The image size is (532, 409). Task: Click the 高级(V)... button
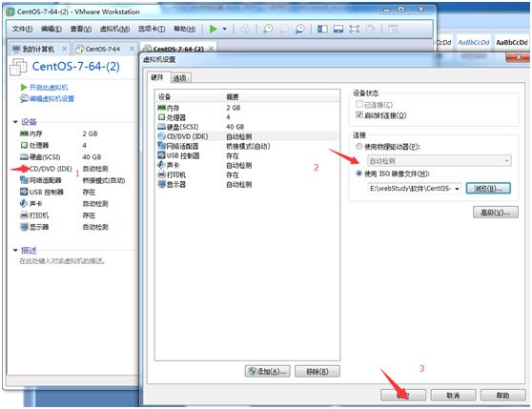tap(496, 213)
